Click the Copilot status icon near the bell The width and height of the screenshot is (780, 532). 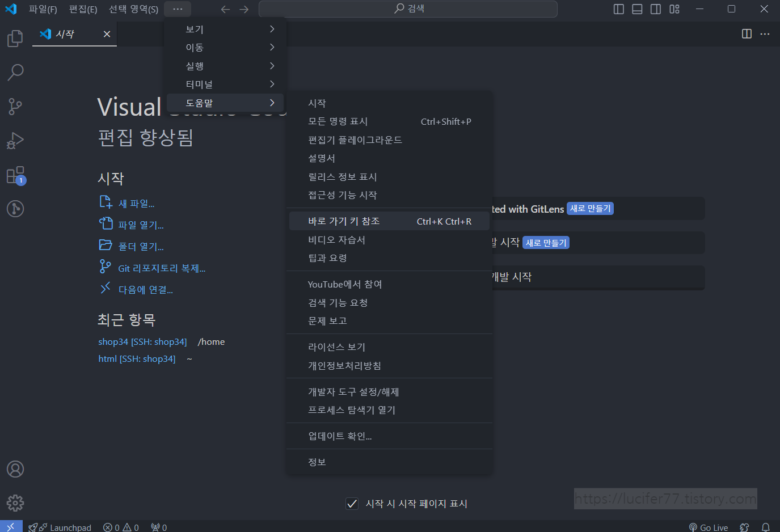[745, 527]
